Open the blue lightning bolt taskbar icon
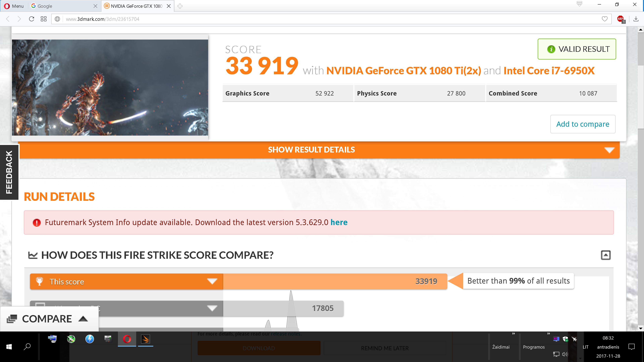Screen dimensions: 644x362 (x=90, y=339)
